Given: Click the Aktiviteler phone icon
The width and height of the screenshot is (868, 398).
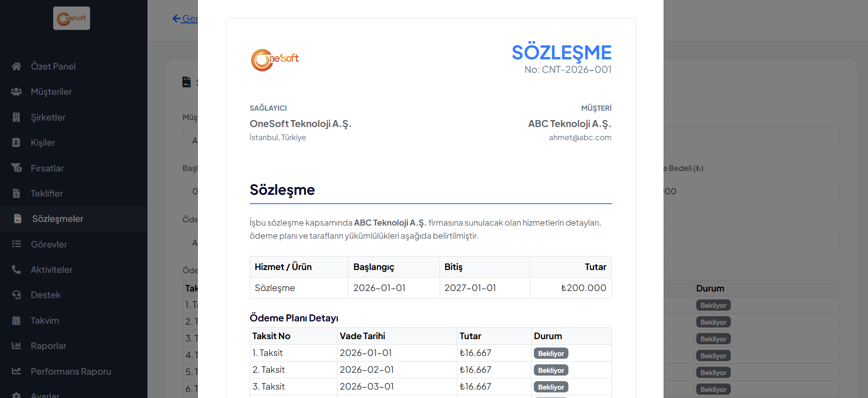Looking at the screenshot, I should (16, 270).
